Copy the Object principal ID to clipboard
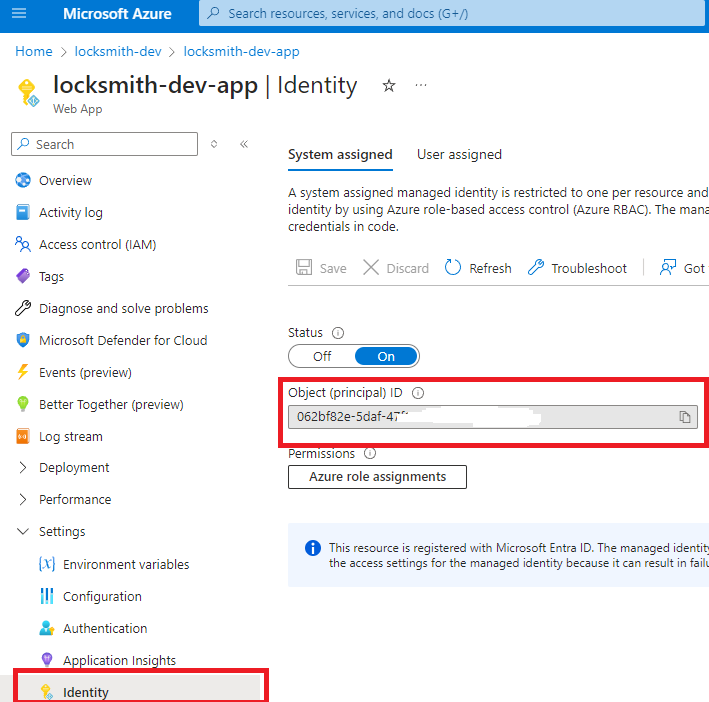Viewport: 709px width, 702px height. point(685,417)
